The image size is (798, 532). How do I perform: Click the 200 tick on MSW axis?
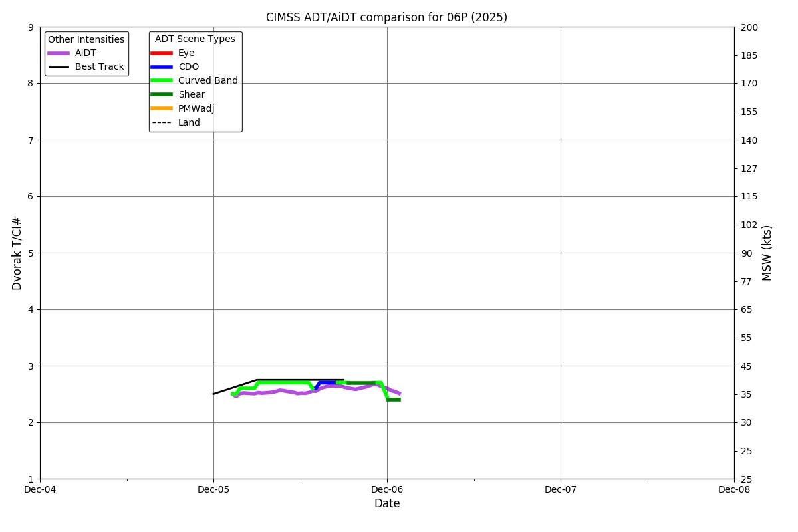click(x=749, y=27)
